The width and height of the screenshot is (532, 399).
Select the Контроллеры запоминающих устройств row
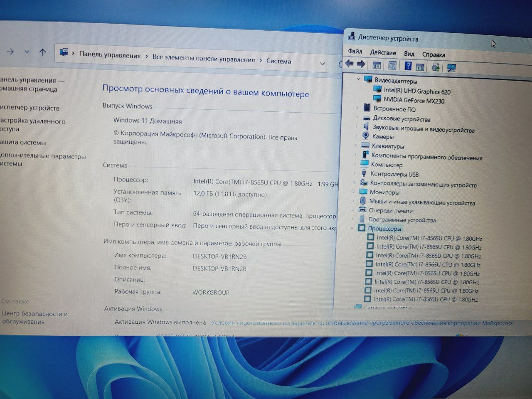(x=423, y=184)
